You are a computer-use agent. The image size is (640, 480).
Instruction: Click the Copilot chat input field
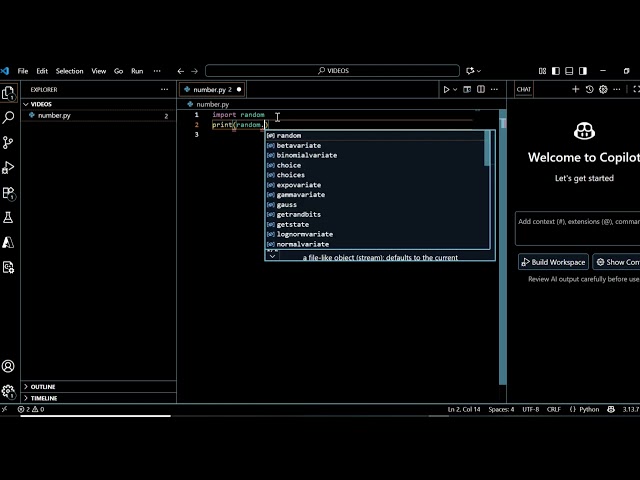[x=578, y=228]
